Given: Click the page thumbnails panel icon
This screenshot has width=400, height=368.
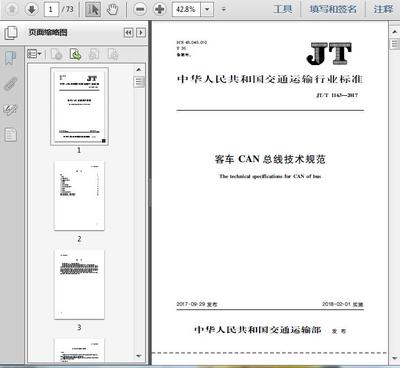Looking at the screenshot, I should (x=11, y=33).
